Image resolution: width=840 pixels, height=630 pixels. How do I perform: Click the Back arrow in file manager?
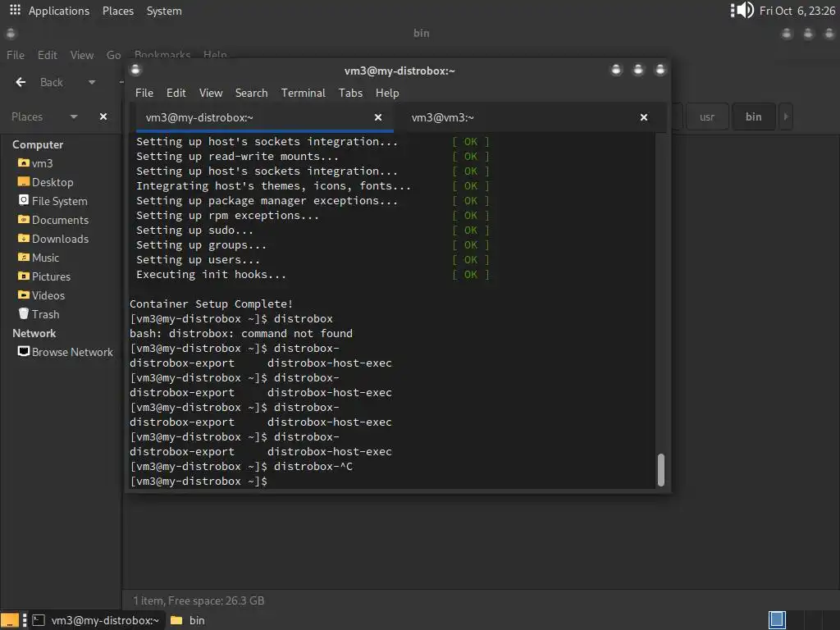tap(21, 82)
